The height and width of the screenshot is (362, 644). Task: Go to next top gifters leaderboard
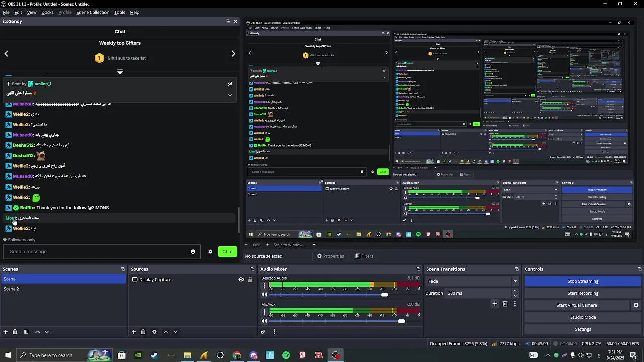[233, 53]
